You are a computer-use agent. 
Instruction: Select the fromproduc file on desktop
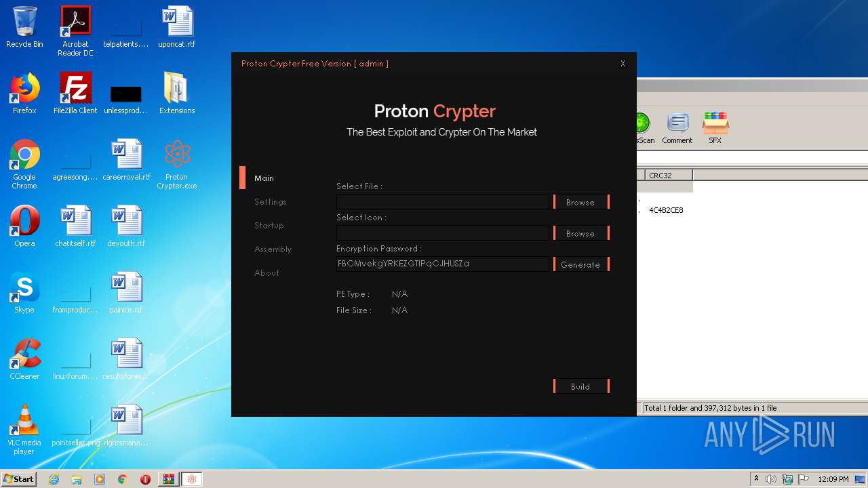[x=75, y=298]
